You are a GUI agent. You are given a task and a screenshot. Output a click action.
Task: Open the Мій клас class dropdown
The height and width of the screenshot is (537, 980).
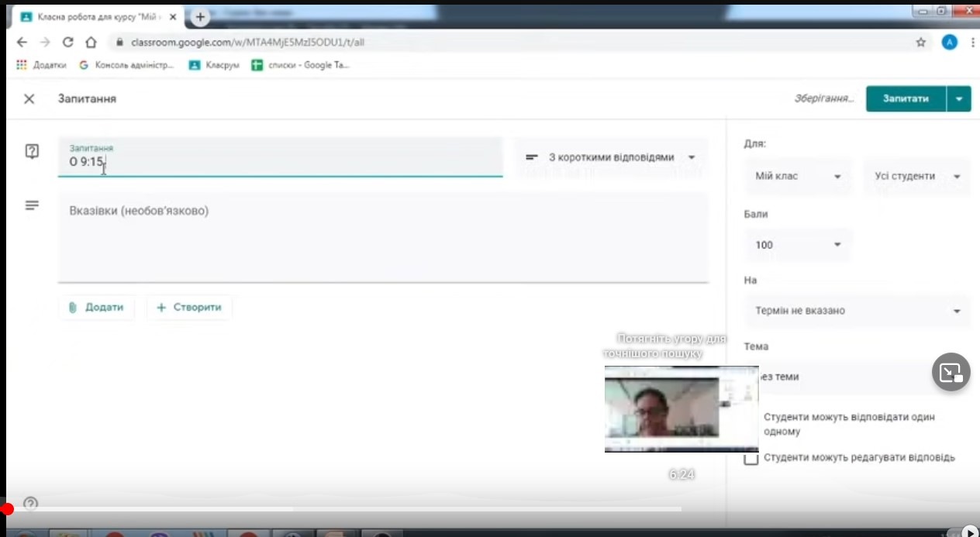(x=798, y=177)
